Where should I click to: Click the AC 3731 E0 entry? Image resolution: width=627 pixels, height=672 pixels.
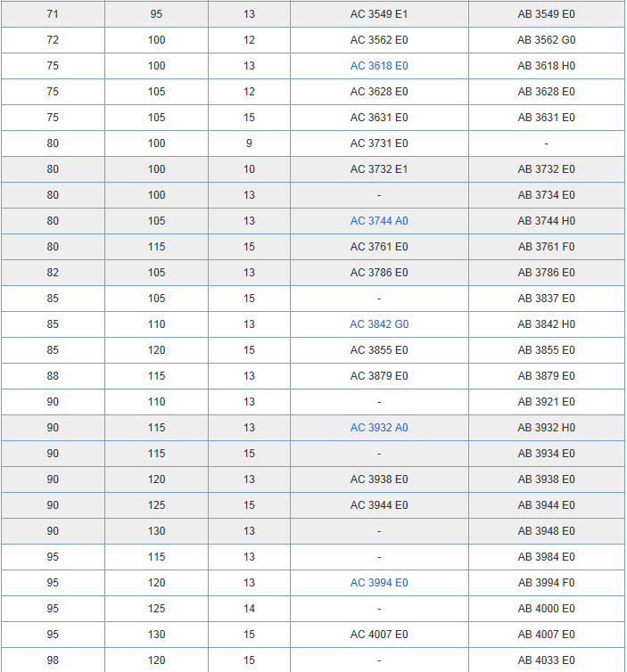coord(379,143)
